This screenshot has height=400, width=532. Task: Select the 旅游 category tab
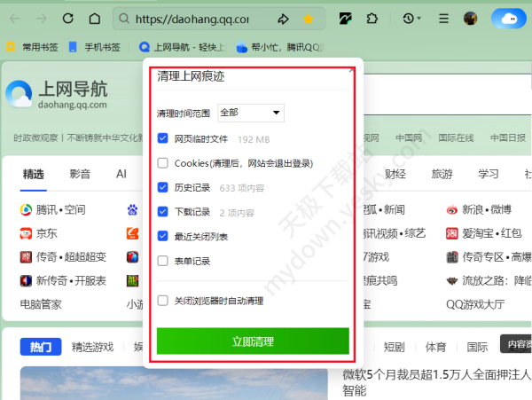442,174
